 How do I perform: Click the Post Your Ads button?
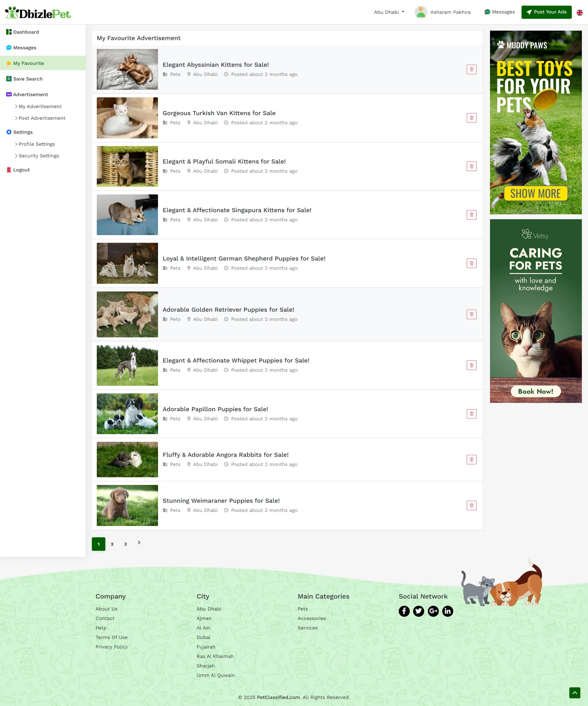546,12
